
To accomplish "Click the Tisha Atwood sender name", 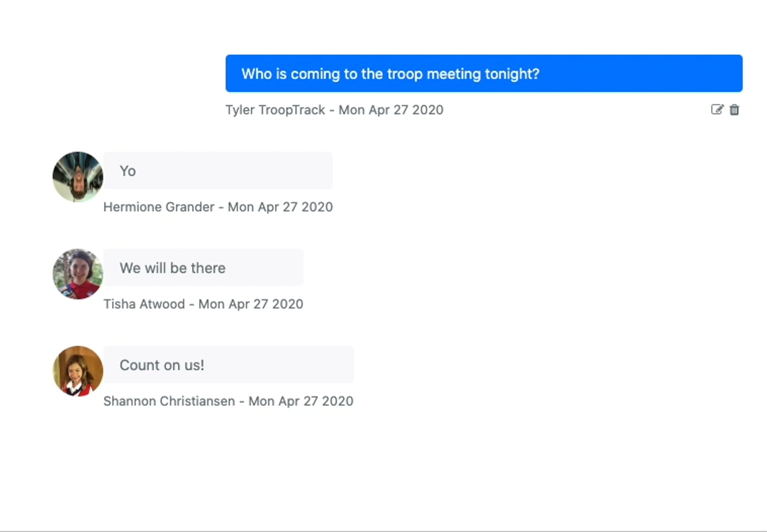I will tap(144, 304).
